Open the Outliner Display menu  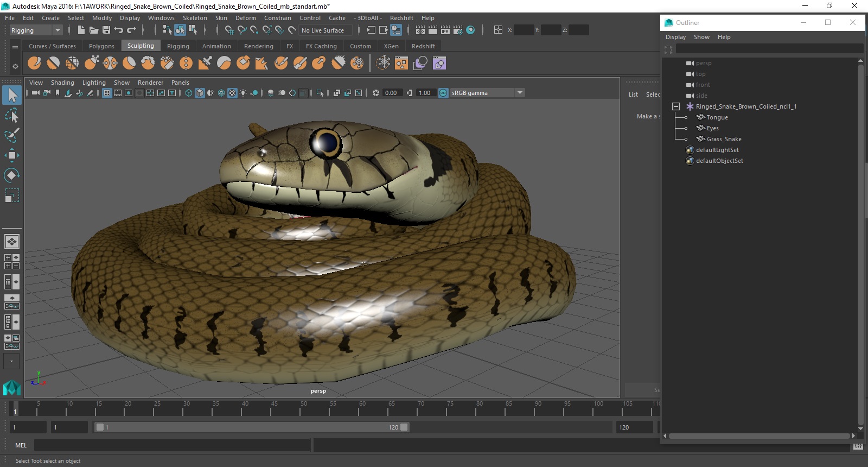click(x=675, y=37)
